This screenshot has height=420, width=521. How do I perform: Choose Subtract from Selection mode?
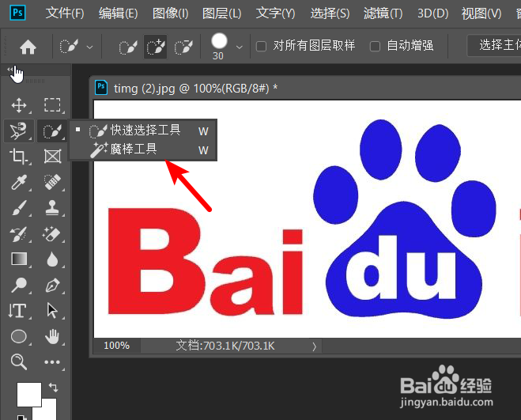click(183, 47)
